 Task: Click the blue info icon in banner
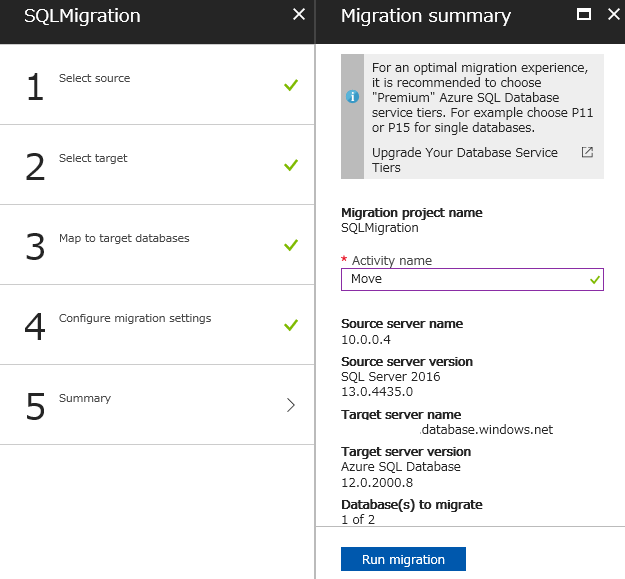(x=352, y=96)
